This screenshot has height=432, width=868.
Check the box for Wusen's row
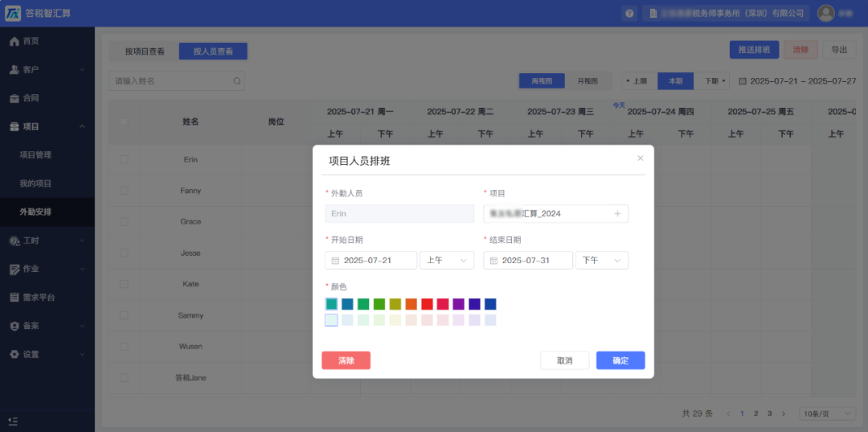[124, 347]
